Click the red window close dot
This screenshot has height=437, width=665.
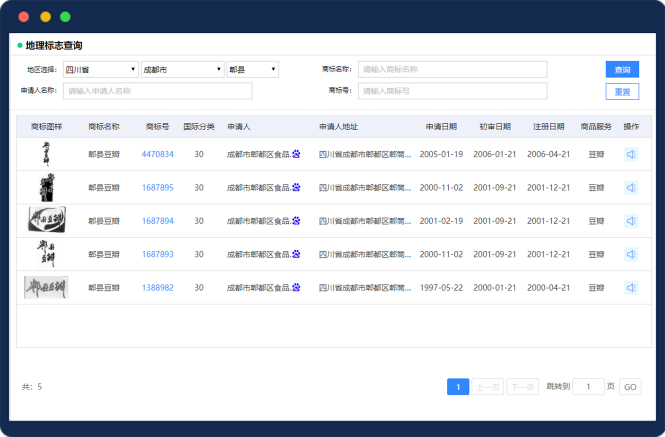tap(24, 17)
